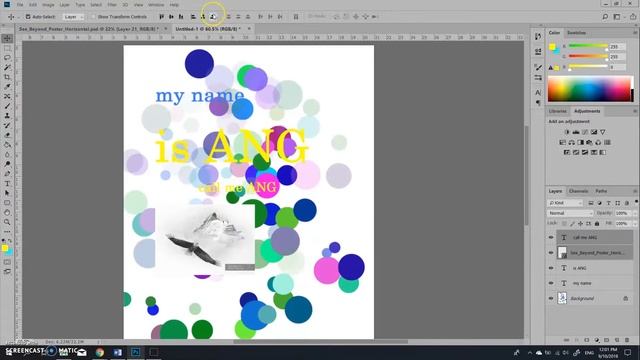Select the Zoom tool in toolbox
The width and height of the screenshot is (640, 360).
tap(7, 222)
